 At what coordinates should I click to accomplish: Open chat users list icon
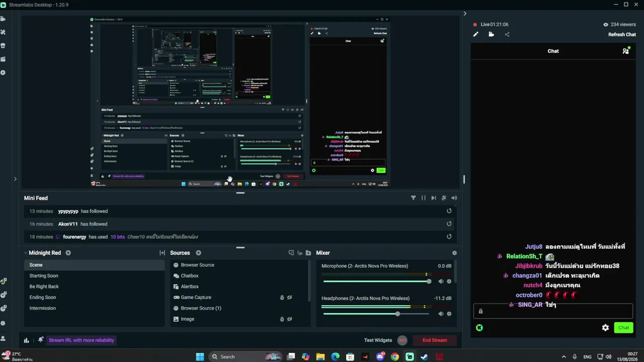click(626, 51)
